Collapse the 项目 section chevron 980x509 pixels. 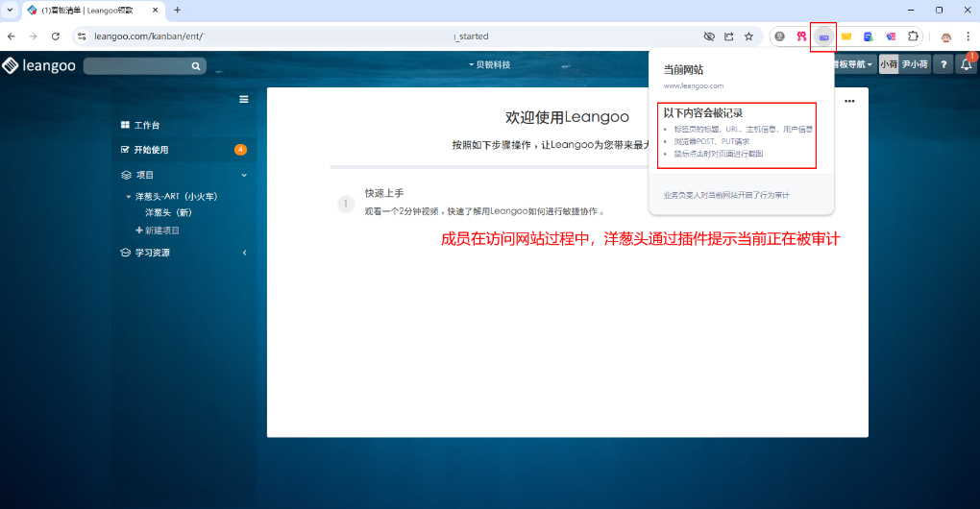pos(244,176)
